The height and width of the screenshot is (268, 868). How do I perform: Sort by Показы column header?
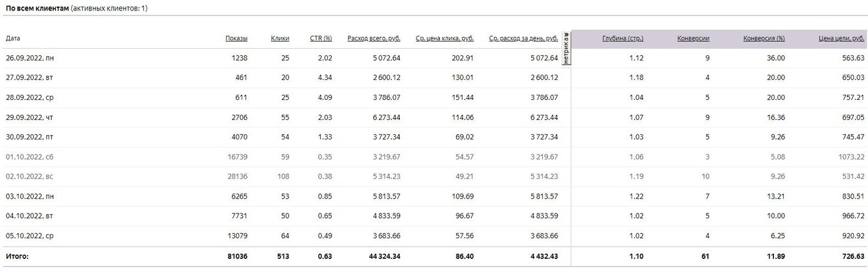[x=236, y=38]
